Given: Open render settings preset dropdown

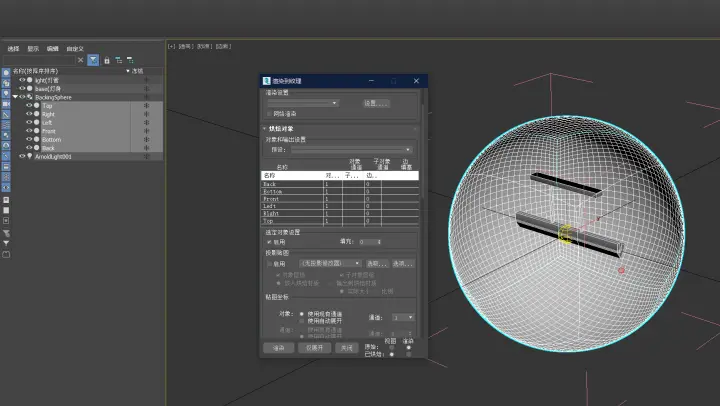Looking at the screenshot, I should tap(334, 103).
